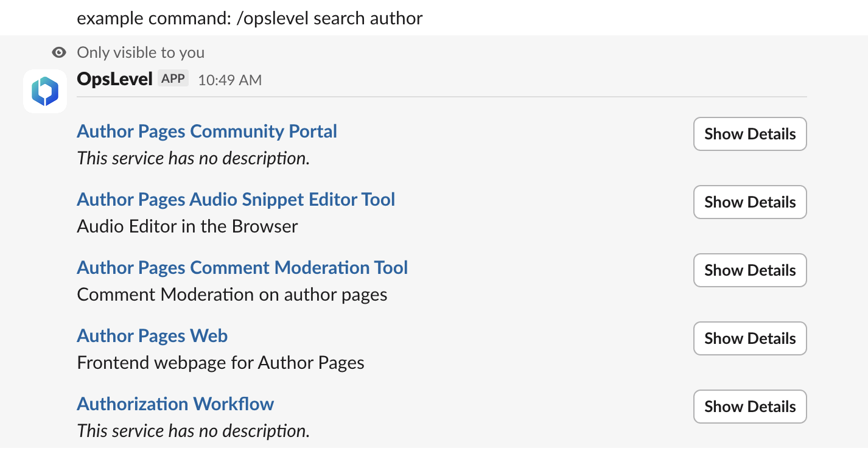Viewport: 868px width, 465px height.
Task: Click the 'Audio Editor in the Browser' description
Action: (187, 226)
